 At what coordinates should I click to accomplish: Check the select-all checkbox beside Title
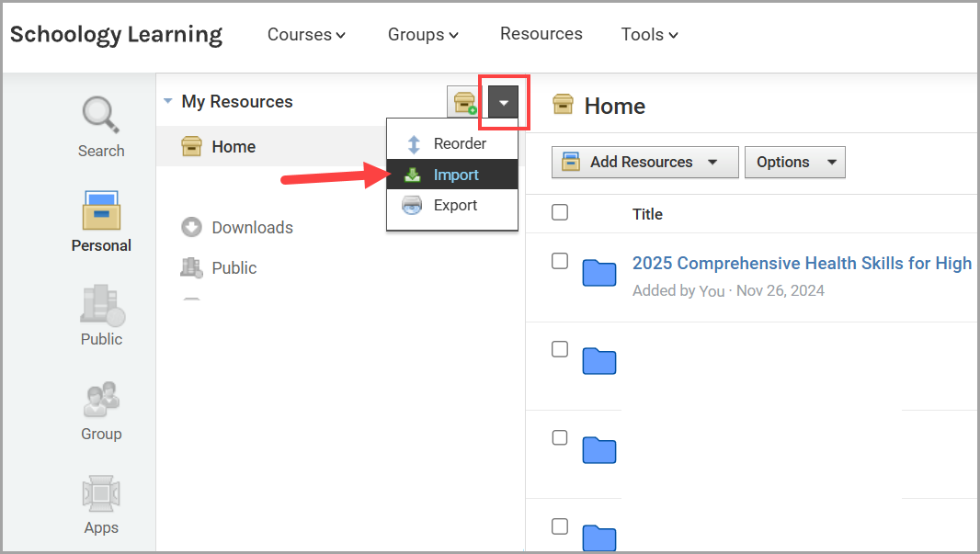tap(560, 213)
